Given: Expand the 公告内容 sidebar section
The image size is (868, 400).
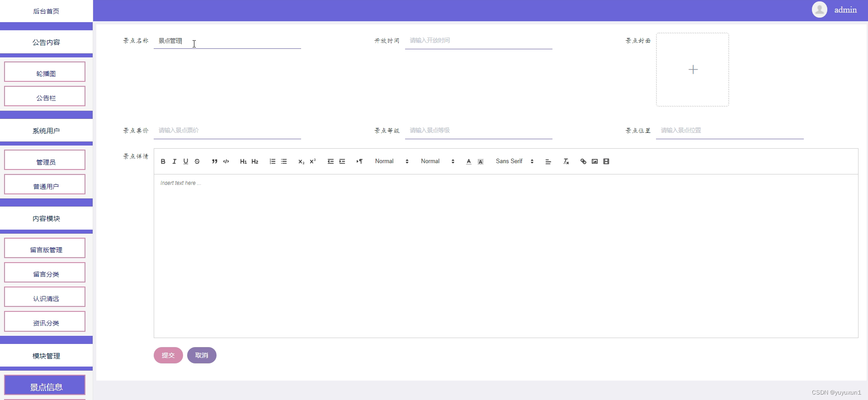Looking at the screenshot, I should coord(46,42).
